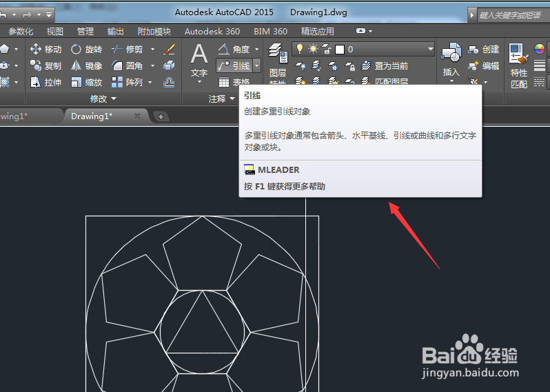Screen dimensions: 550x392
Task: Open the Autodesk 360 ribbon tab
Action: click(212, 32)
